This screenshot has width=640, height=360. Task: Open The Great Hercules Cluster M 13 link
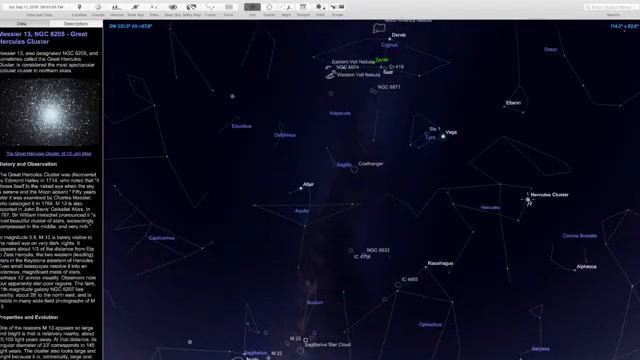point(49,154)
